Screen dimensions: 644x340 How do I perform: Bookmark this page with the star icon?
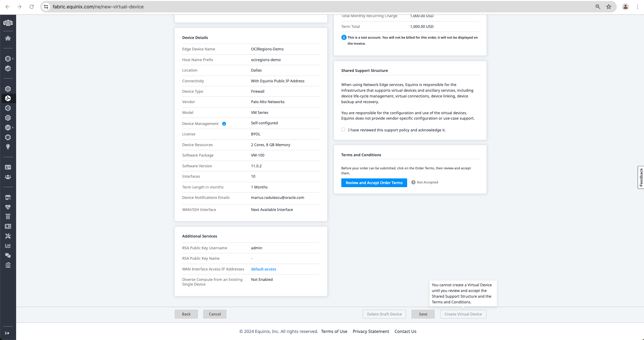609,7
